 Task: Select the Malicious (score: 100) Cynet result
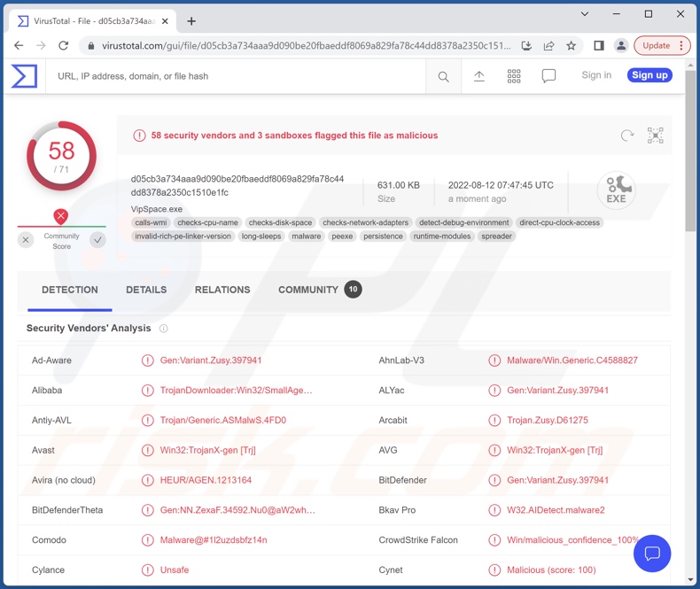551,570
